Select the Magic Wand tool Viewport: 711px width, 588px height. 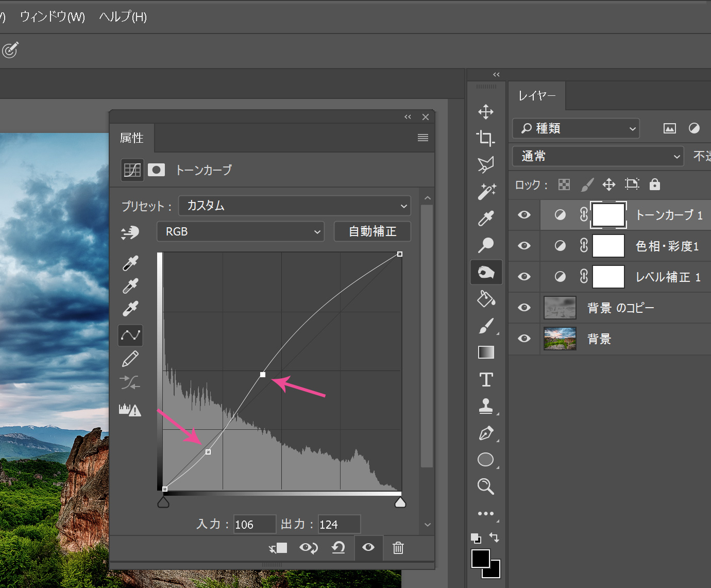[x=486, y=192]
